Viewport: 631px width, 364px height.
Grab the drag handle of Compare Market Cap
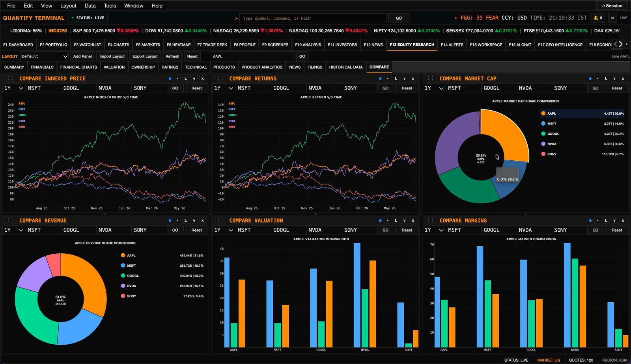[x=431, y=78]
